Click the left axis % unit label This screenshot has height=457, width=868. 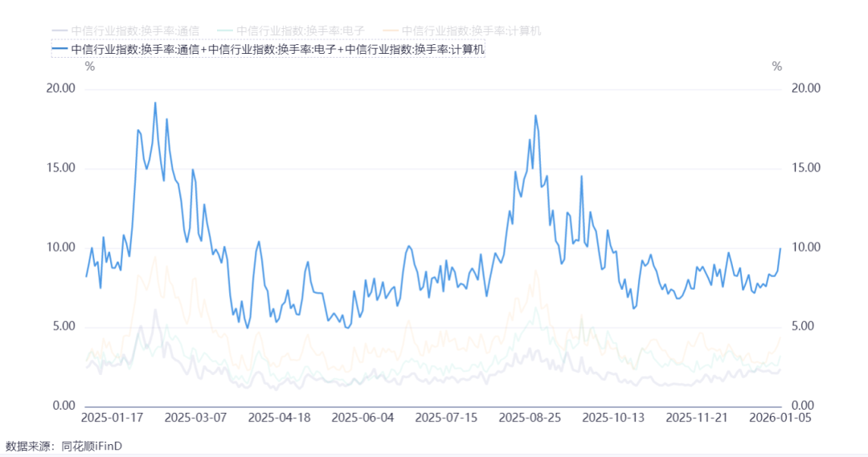click(90, 67)
